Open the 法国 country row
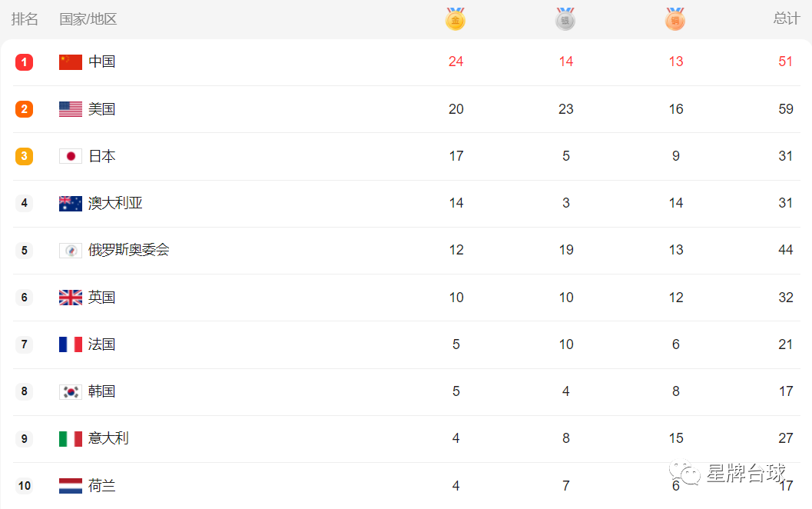The image size is (812, 509). point(406,344)
